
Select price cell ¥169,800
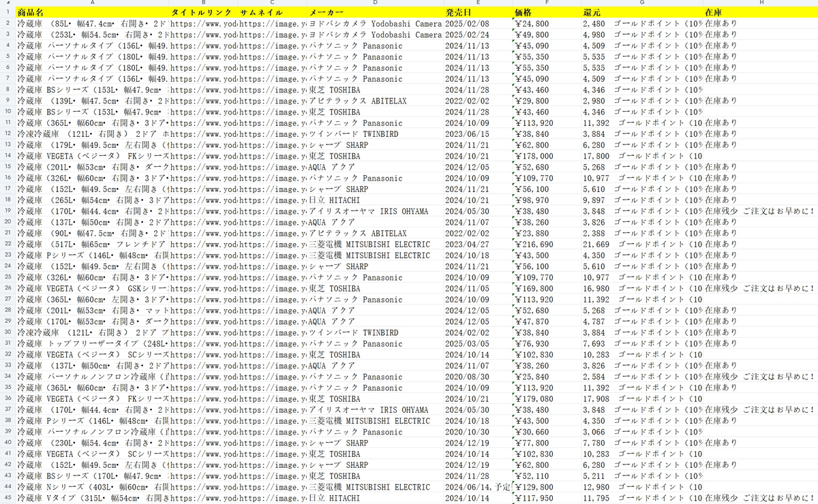click(x=547, y=289)
